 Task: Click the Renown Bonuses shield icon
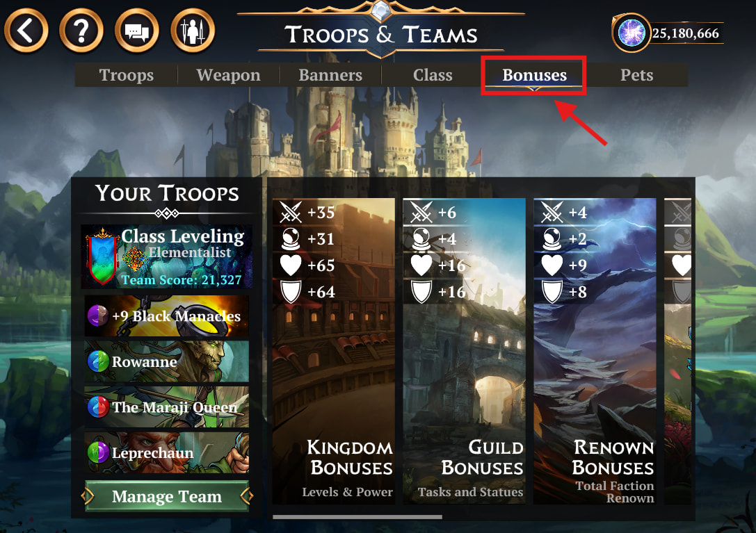pos(552,292)
